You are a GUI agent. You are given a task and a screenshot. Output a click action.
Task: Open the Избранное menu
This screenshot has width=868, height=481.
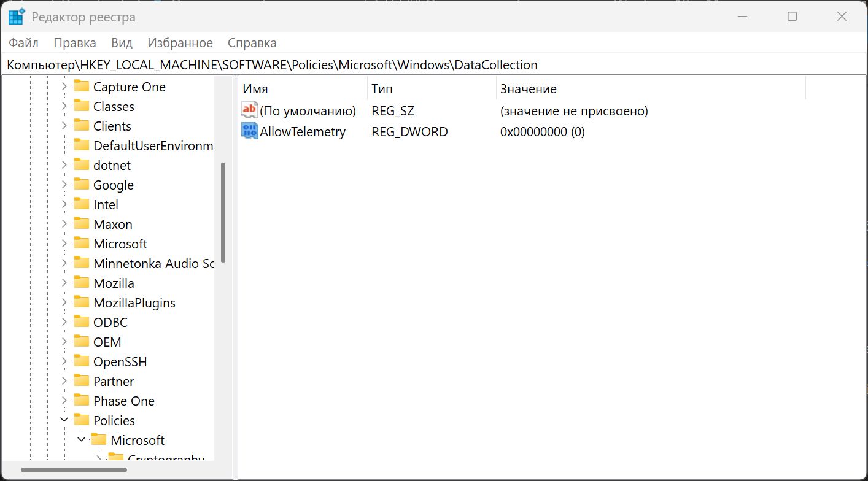[180, 43]
